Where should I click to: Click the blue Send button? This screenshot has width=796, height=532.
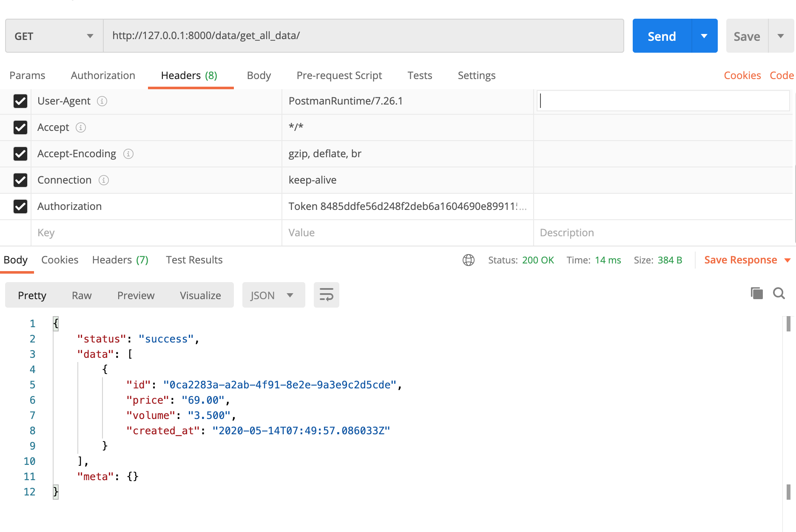tap(662, 36)
